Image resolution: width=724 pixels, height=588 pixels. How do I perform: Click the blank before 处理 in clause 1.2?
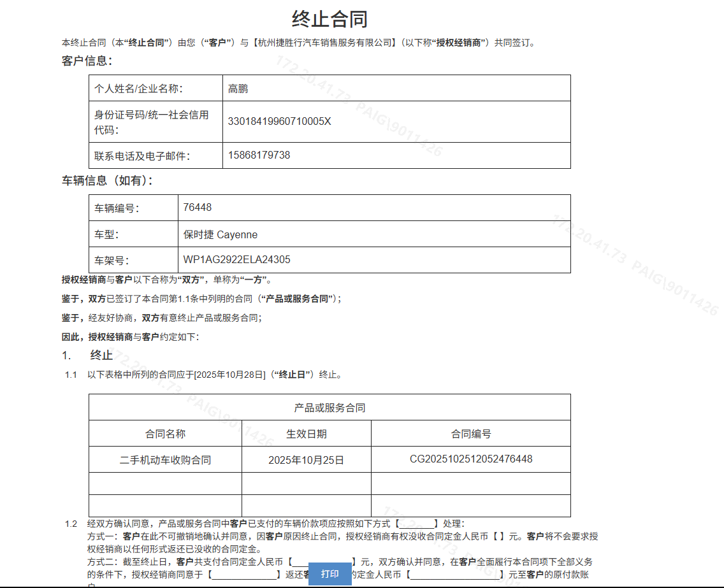tap(417, 523)
